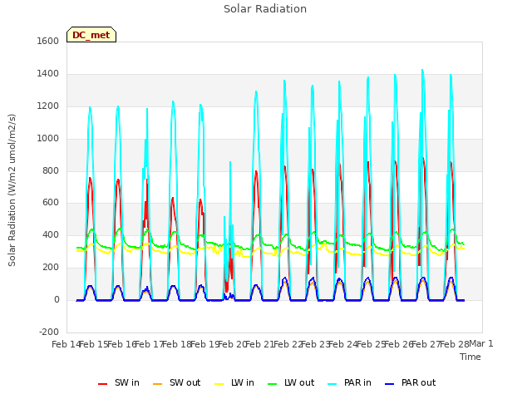Click the Feb 20 x-axis label
The width and height of the screenshot is (532, 399).
pos(232,344)
